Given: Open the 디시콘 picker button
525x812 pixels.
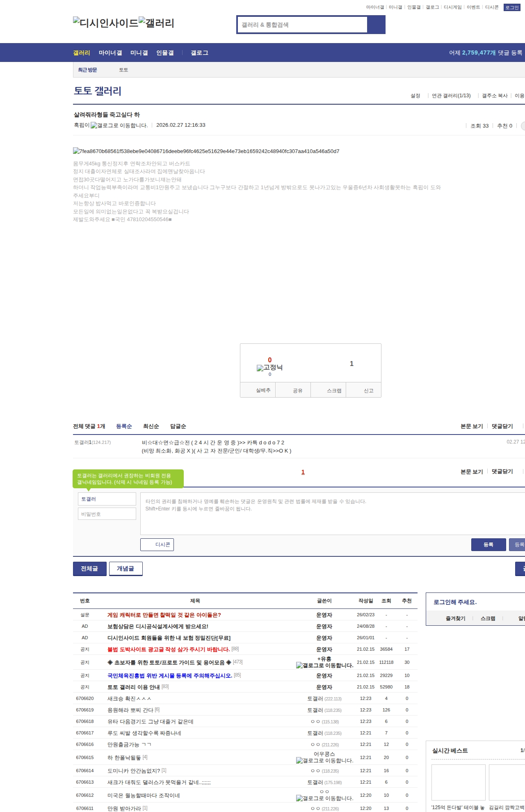Looking at the screenshot, I should point(157,544).
